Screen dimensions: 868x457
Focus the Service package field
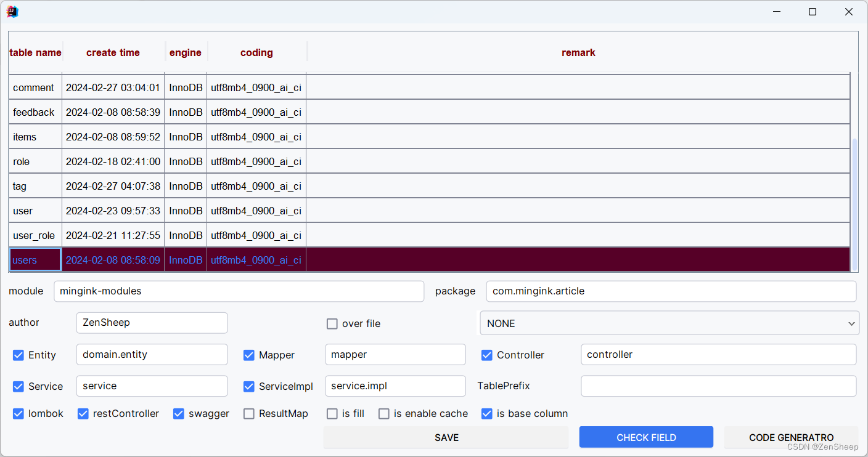152,386
